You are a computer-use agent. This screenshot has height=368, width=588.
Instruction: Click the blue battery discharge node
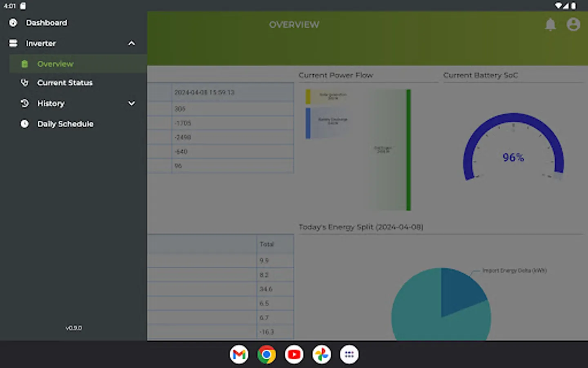pos(308,123)
